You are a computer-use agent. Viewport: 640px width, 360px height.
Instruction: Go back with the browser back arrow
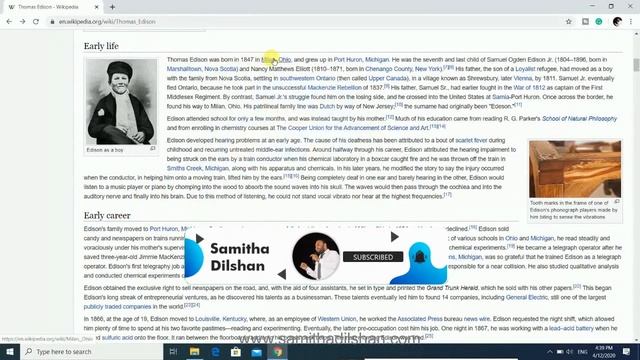(x=9, y=22)
